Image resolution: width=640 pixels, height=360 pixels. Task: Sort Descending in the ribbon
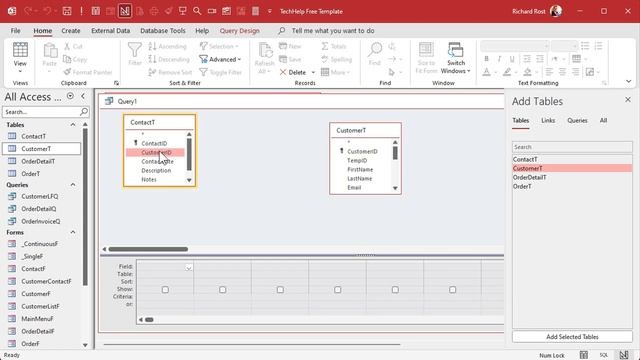tap(169, 60)
